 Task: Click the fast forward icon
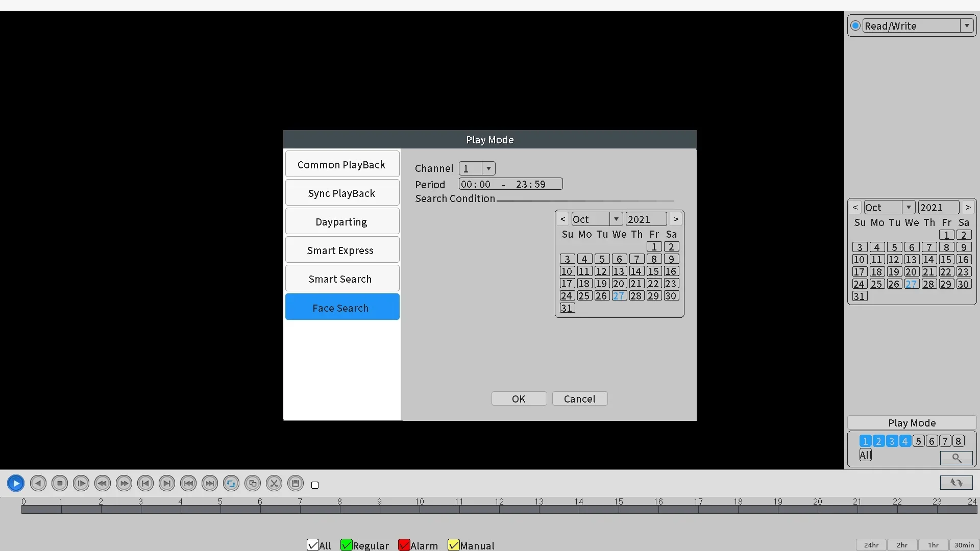tap(124, 483)
